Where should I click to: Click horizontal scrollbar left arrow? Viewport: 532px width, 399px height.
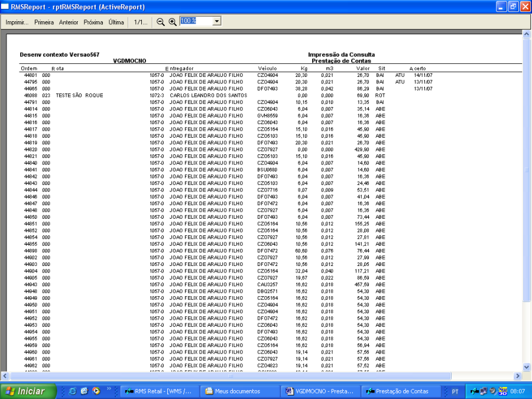(x=5, y=375)
